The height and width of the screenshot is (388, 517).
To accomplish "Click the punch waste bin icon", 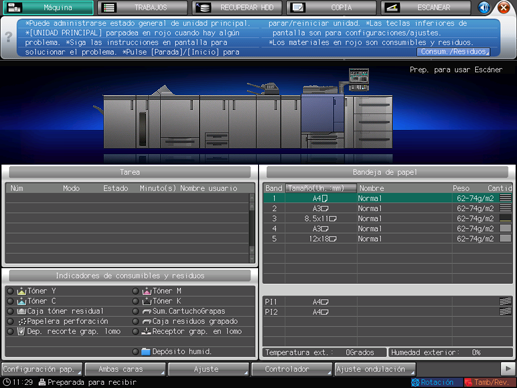I will pyautogui.click(x=22, y=321).
